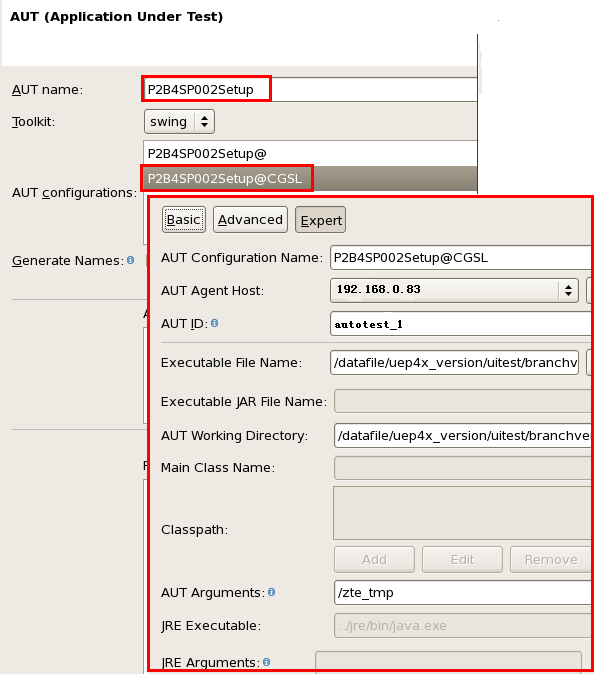594x675 pixels.
Task: Click the AUT Configuration Name field
Action: tap(461, 257)
